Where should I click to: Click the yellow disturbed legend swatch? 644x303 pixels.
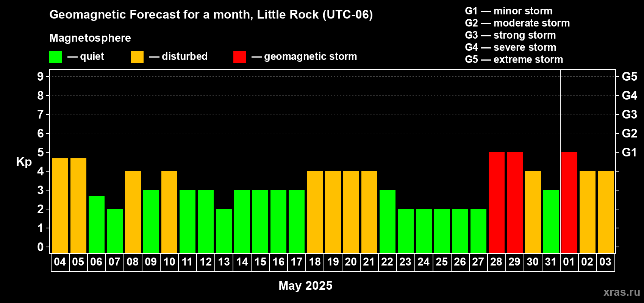tap(137, 57)
